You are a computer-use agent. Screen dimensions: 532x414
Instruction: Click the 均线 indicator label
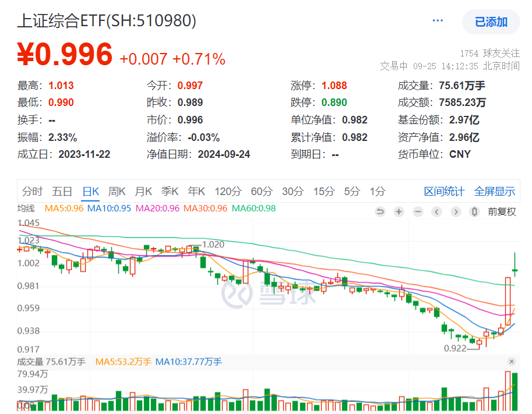tap(26, 208)
